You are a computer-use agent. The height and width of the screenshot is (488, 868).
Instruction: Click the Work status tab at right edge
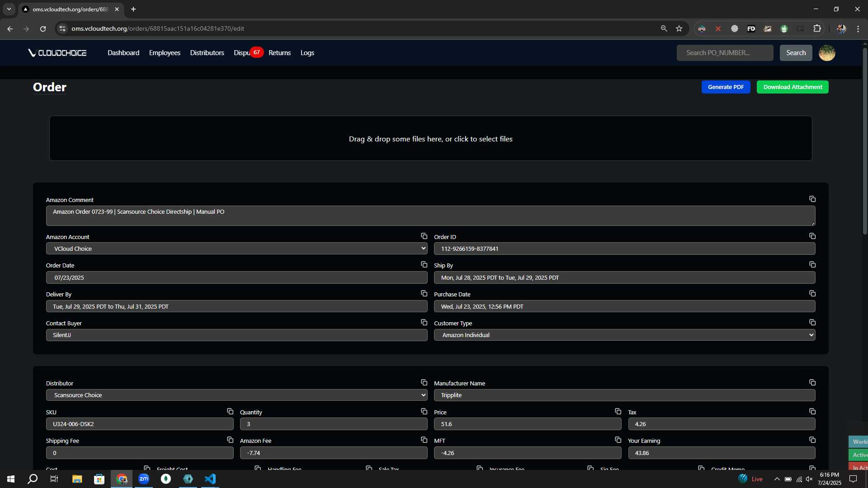coord(859,441)
